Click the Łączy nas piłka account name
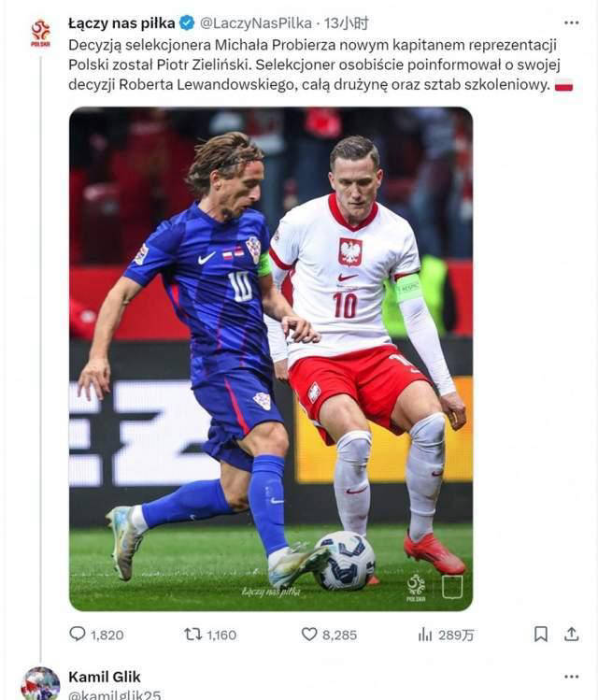This screenshot has height=700, width=598. pyautogui.click(x=121, y=23)
